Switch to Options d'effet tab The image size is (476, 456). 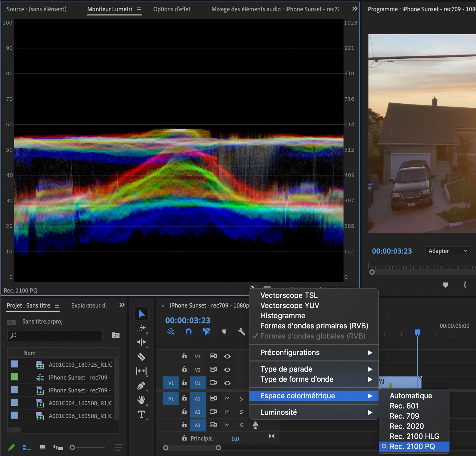[172, 9]
